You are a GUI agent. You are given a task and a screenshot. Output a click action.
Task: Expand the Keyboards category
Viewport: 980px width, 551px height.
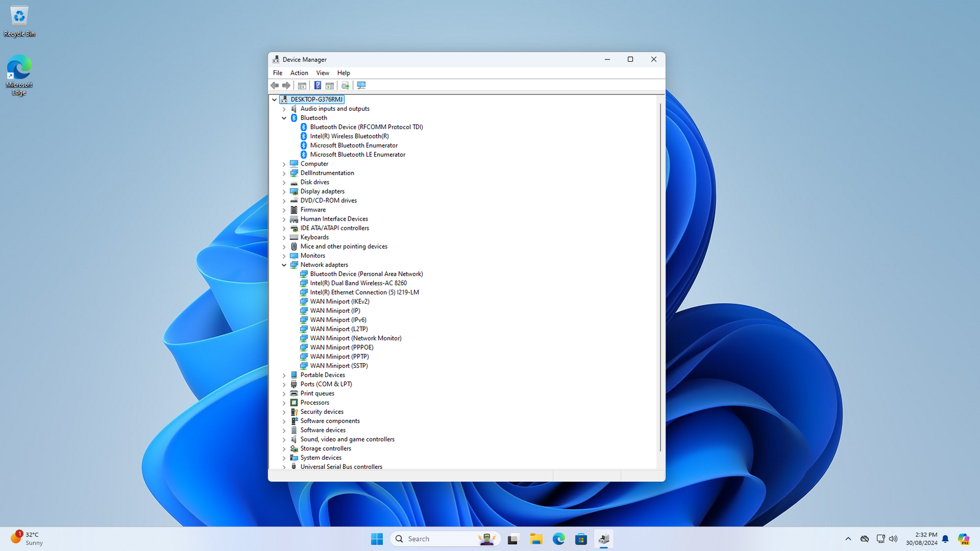[x=284, y=238]
